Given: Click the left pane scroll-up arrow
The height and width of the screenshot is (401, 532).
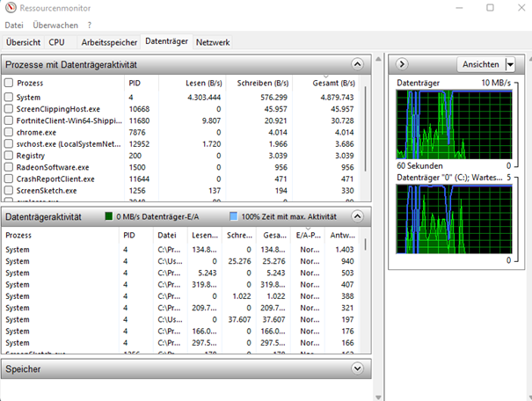Looking at the screenshot, I should click(378, 59).
